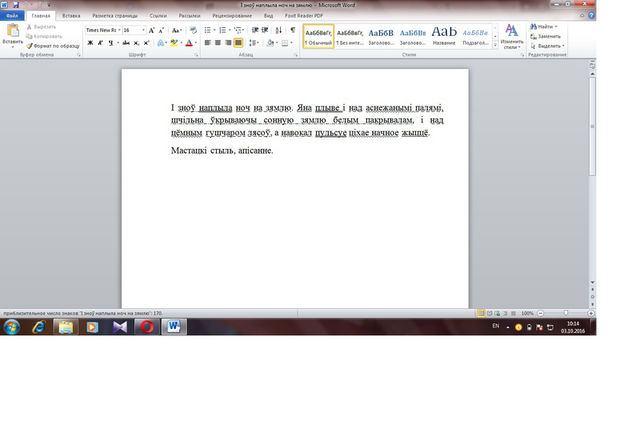Image resolution: width=640 pixels, height=429 pixels.
Task: Click the Windows Start button
Action: pyautogui.click(x=11, y=327)
